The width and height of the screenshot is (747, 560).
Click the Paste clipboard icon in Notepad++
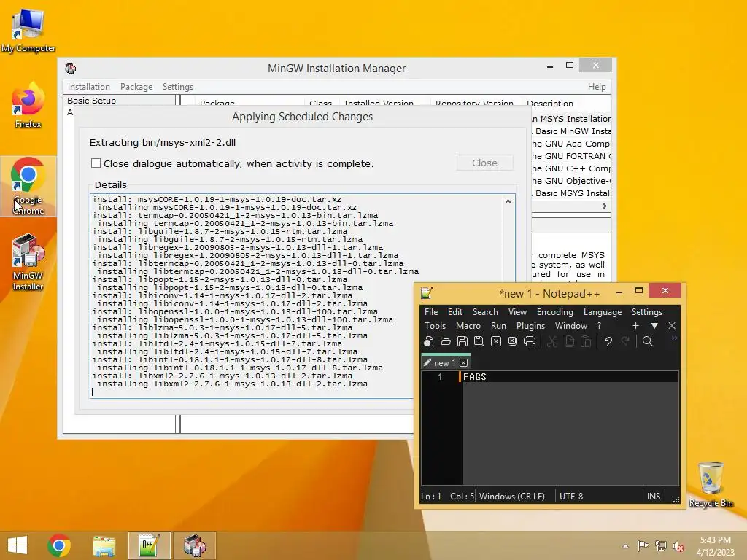(x=586, y=341)
